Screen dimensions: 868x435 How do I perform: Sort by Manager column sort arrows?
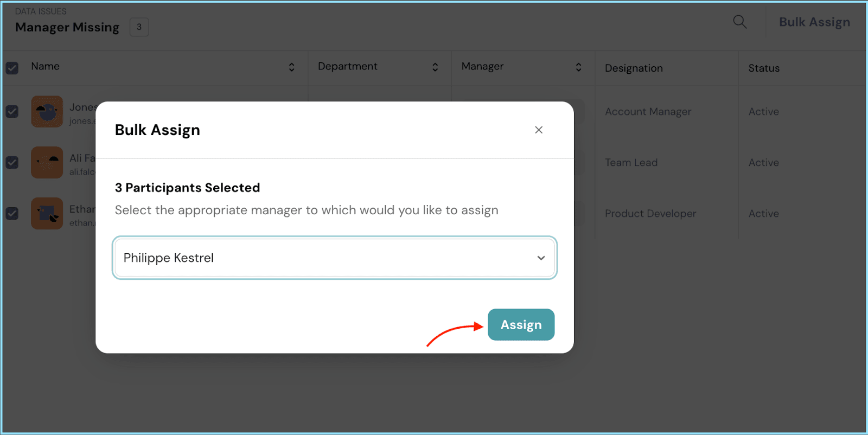click(578, 67)
